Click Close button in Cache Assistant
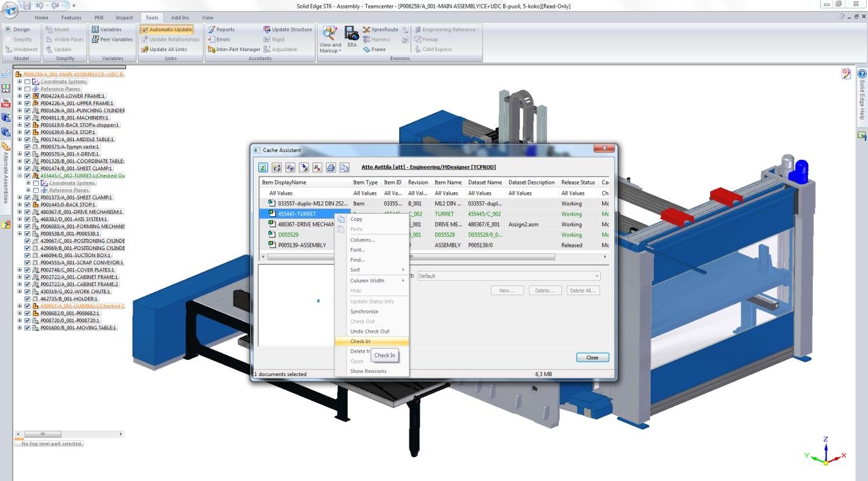 [x=592, y=357]
